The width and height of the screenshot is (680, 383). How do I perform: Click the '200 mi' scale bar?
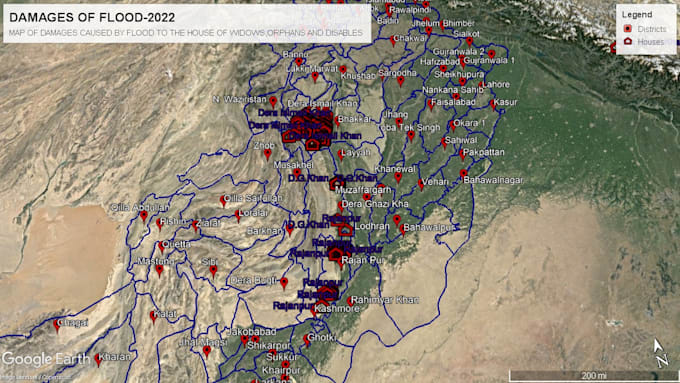click(x=594, y=376)
